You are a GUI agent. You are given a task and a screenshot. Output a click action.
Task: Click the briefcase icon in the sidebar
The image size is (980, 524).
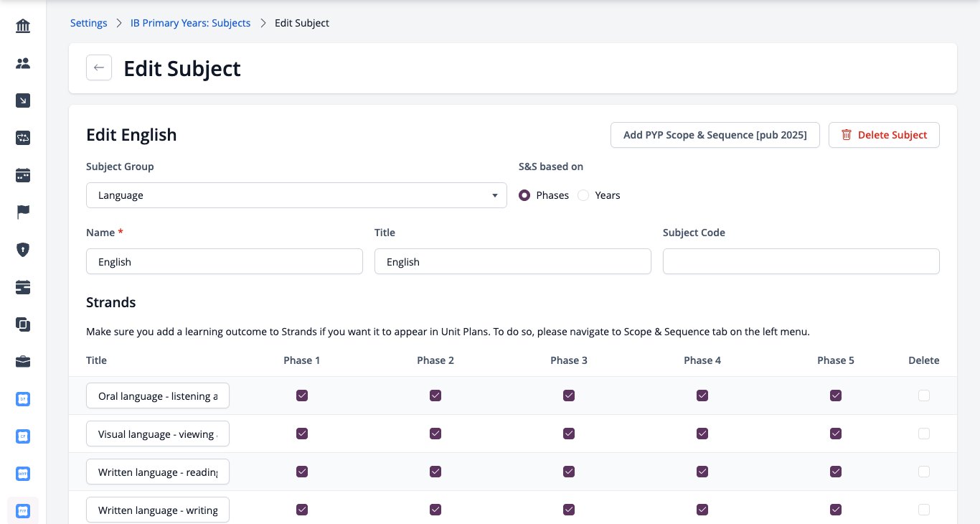(x=23, y=362)
